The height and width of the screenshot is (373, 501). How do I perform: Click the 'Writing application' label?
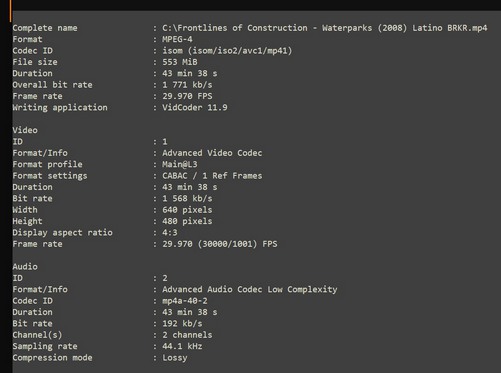click(x=60, y=107)
